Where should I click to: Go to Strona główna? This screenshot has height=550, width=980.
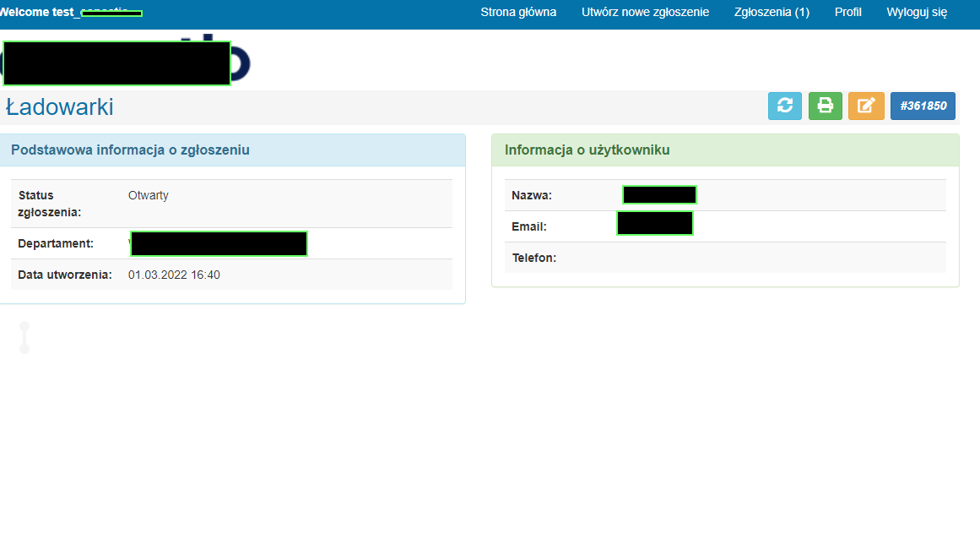pos(518,13)
